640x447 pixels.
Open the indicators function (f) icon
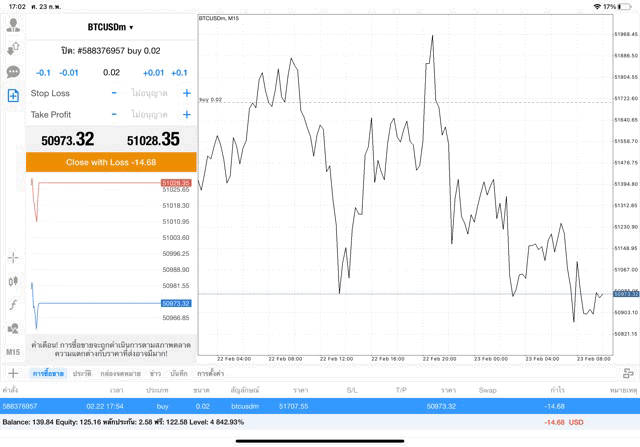click(13, 304)
